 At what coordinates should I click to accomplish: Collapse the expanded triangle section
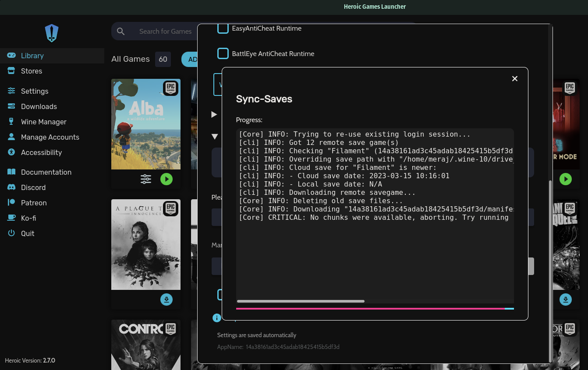[x=214, y=136]
